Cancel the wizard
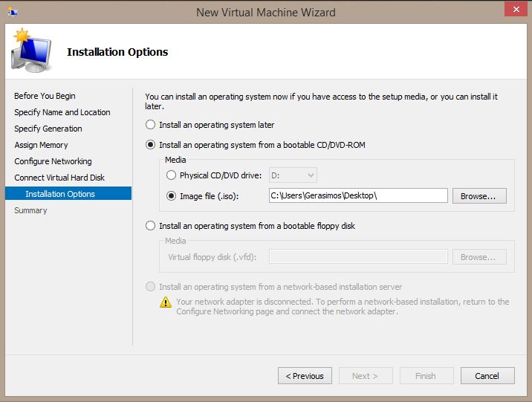532x402 pixels. point(487,376)
